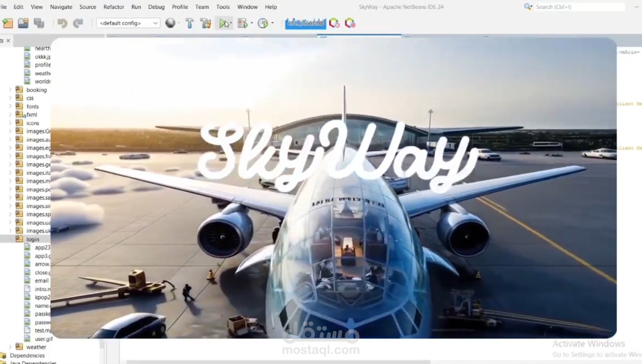Expand the fxml package node
The image size is (642, 364).
[10, 115]
